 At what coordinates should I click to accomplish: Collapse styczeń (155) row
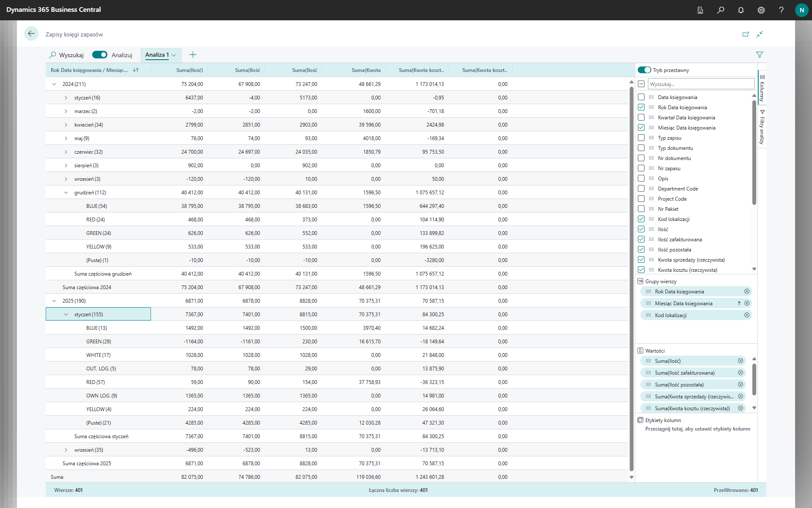pyautogui.click(x=66, y=315)
